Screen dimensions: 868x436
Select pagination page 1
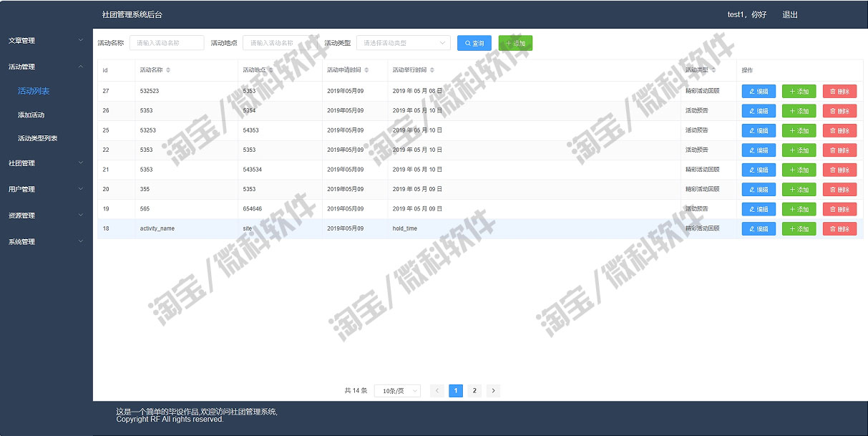tap(456, 391)
